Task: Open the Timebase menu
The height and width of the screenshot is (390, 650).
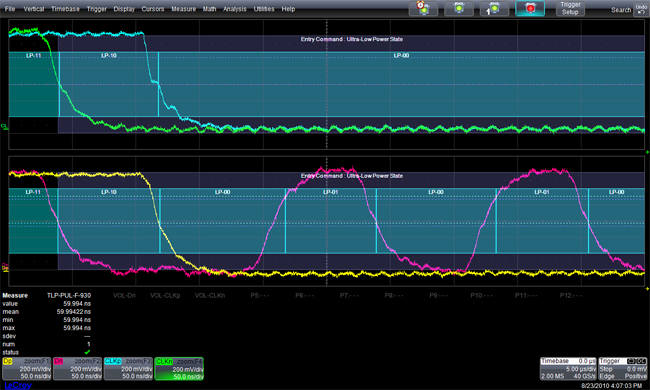Action: pyautogui.click(x=65, y=9)
